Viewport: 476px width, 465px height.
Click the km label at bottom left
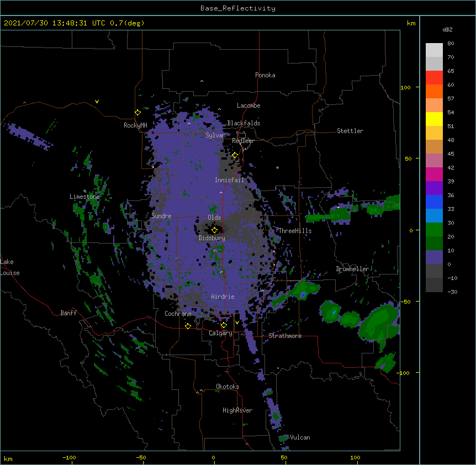click(x=8, y=458)
